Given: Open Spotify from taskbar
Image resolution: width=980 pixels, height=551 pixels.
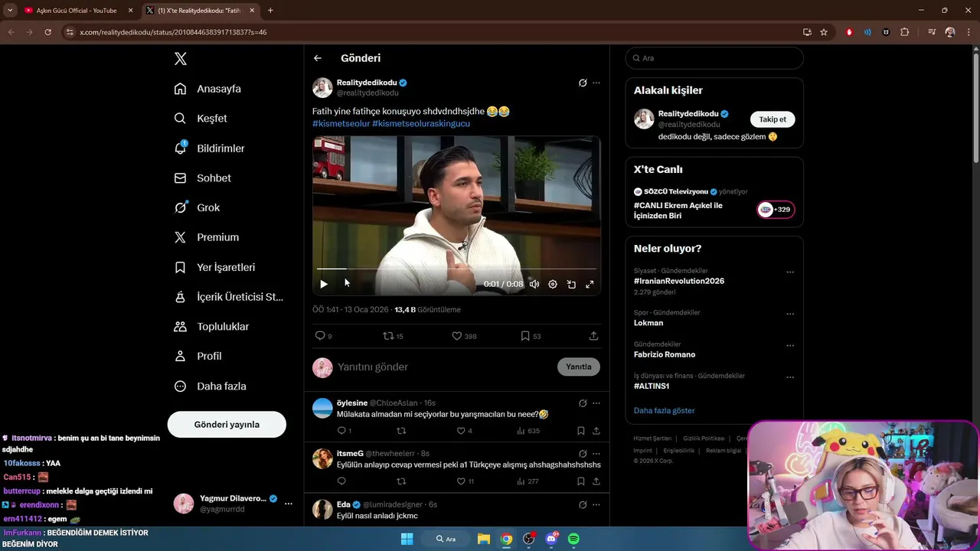Looking at the screenshot, I should point(573,539).
